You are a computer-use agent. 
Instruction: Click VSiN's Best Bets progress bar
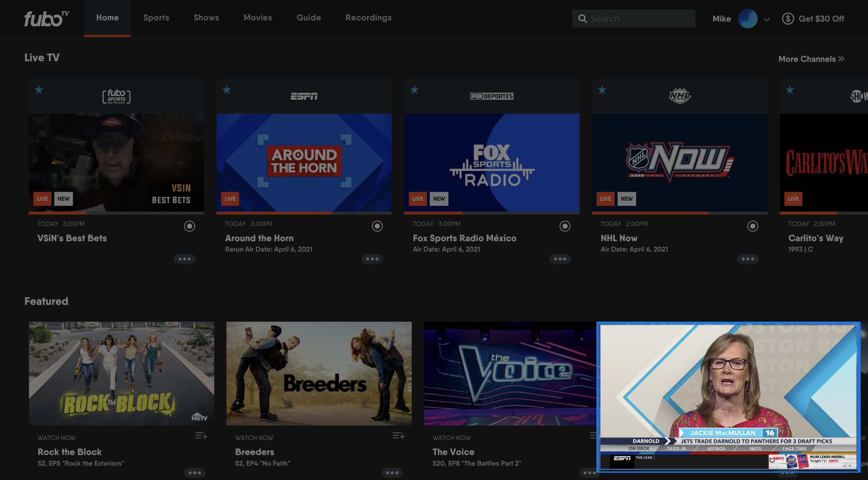pos(116,213)
